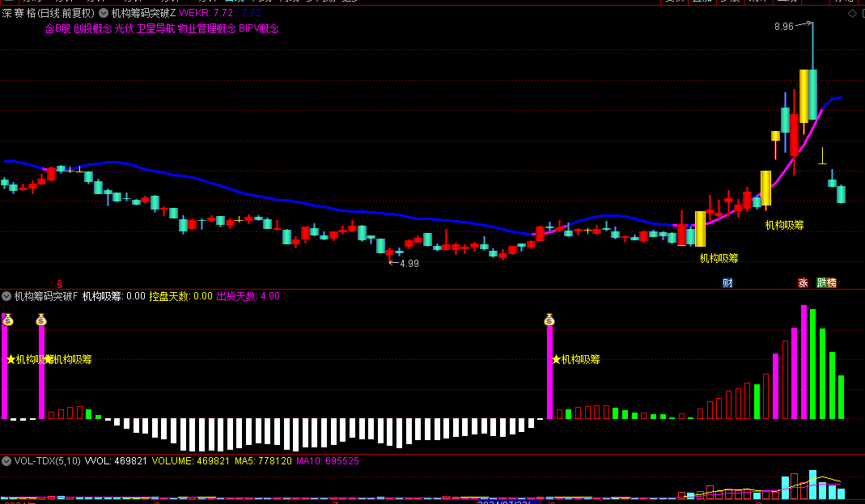Click the 机构筹码突破Z indicator name
The image size is (865, 504).
pyautogui.click(x=143, y=13)
